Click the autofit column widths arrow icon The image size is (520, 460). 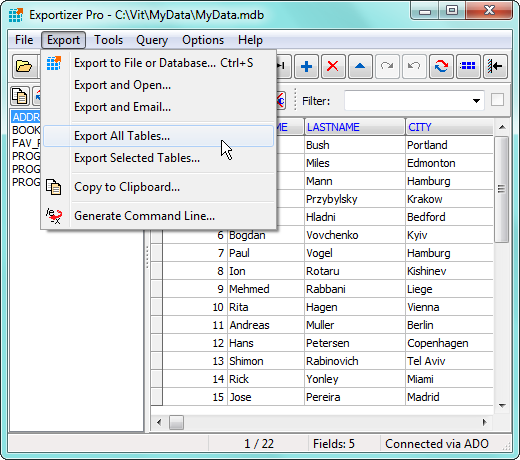[x=495, y=66]
